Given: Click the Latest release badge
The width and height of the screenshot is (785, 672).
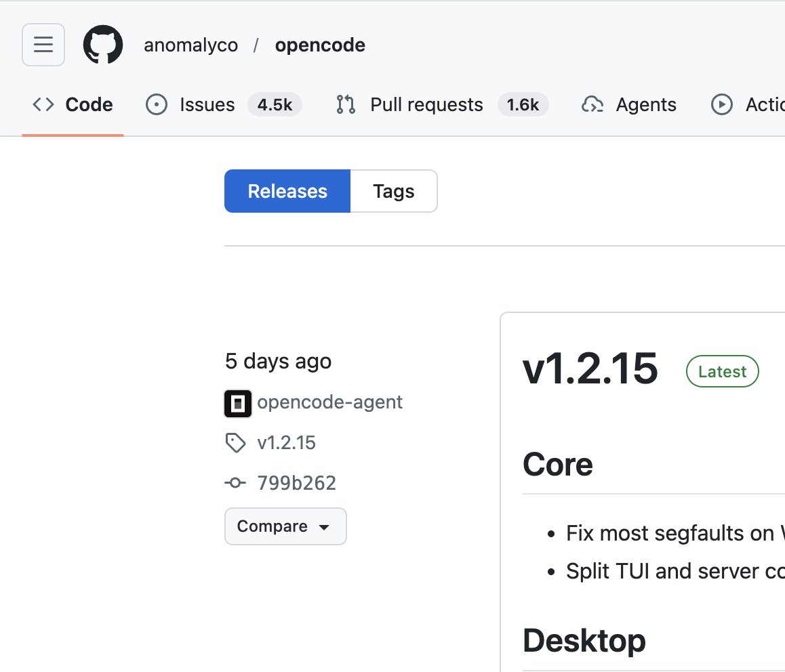Looking at the screenshot, I should coord(723,371).
